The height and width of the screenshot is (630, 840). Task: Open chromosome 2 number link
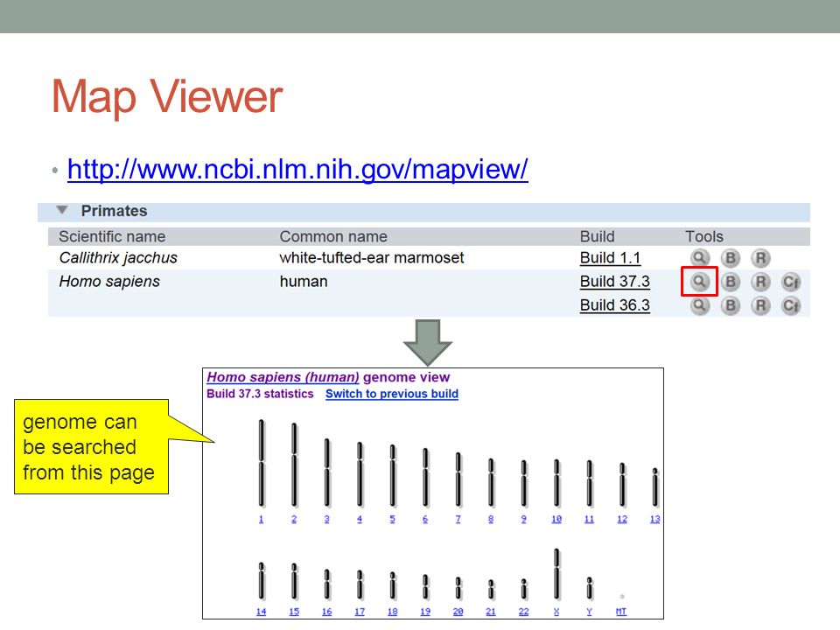[294, 519]
